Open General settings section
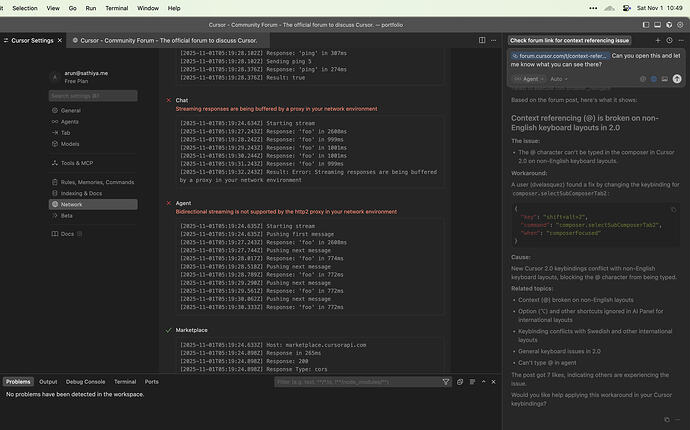Image resolution: width=690 pixels, height=430 pixels. pyautogui.click(x=70, y=110)
